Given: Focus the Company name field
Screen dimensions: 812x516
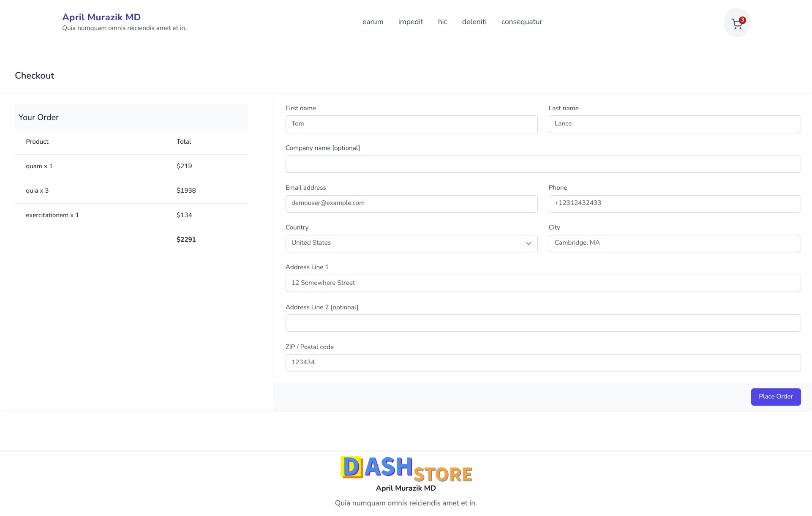Looking at the screenshot, I should coord(543,164).
